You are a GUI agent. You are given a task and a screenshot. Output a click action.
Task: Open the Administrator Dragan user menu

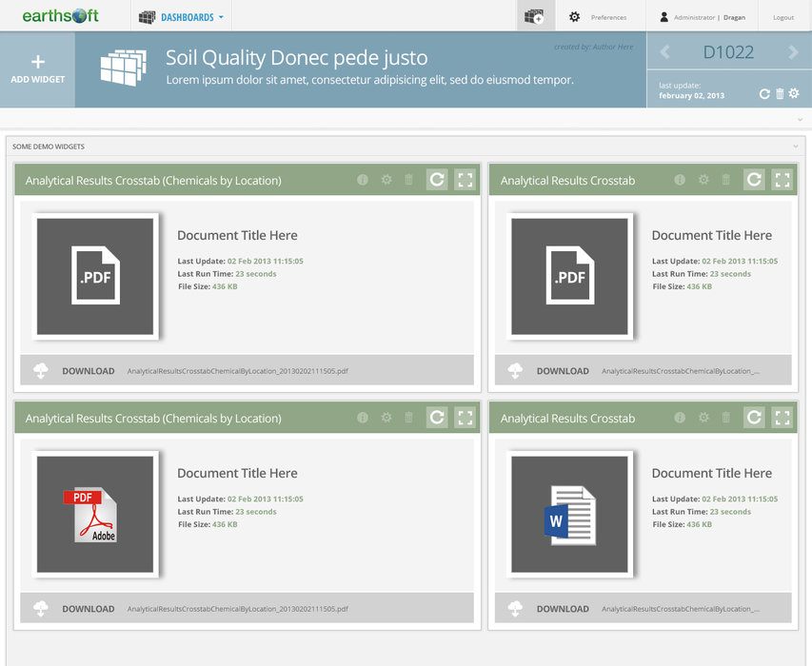click(703, 17)
